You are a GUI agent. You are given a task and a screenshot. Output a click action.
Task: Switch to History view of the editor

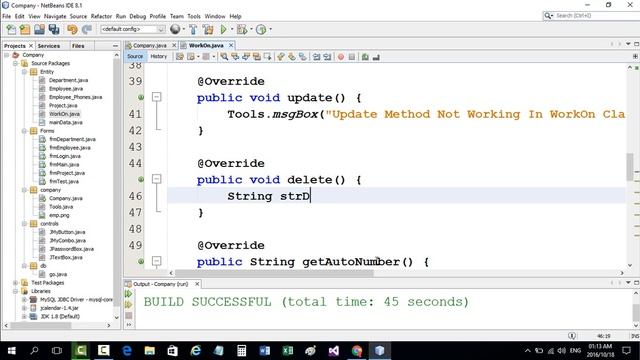point(158,56)
